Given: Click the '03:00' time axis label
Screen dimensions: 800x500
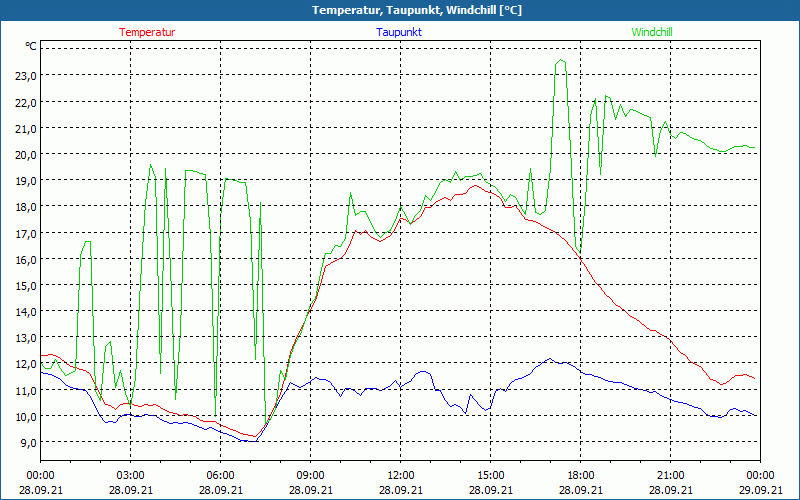Looking at the screenshot, I should [x=131, y=476].
